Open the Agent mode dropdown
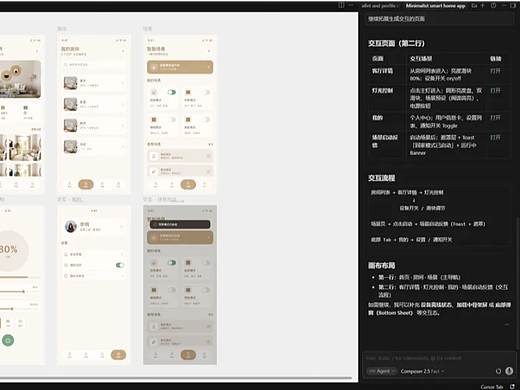 click(381, 371)
